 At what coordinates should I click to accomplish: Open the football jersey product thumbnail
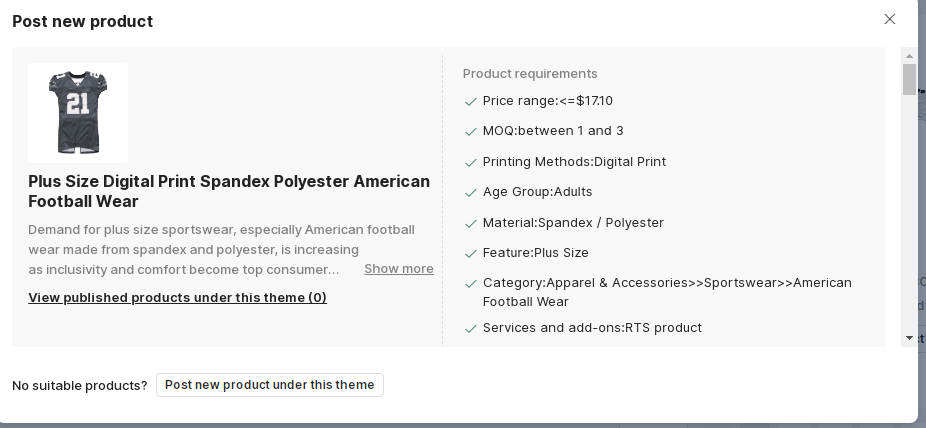[x=78, y=113]
